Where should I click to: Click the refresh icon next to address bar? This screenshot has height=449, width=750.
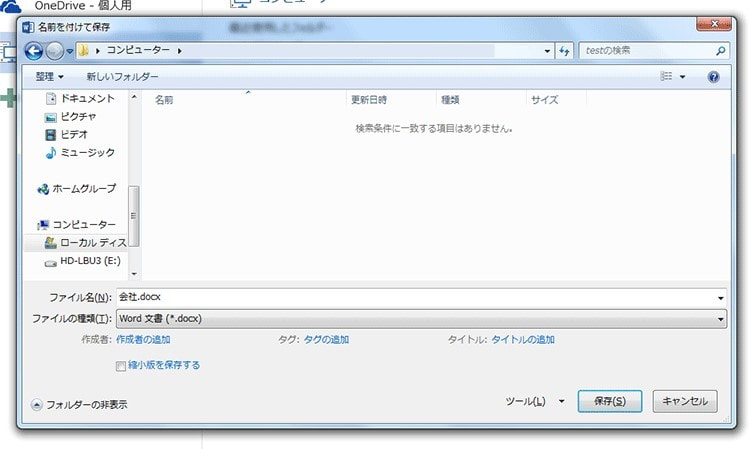pyautogui.click(x=564, y=50)
